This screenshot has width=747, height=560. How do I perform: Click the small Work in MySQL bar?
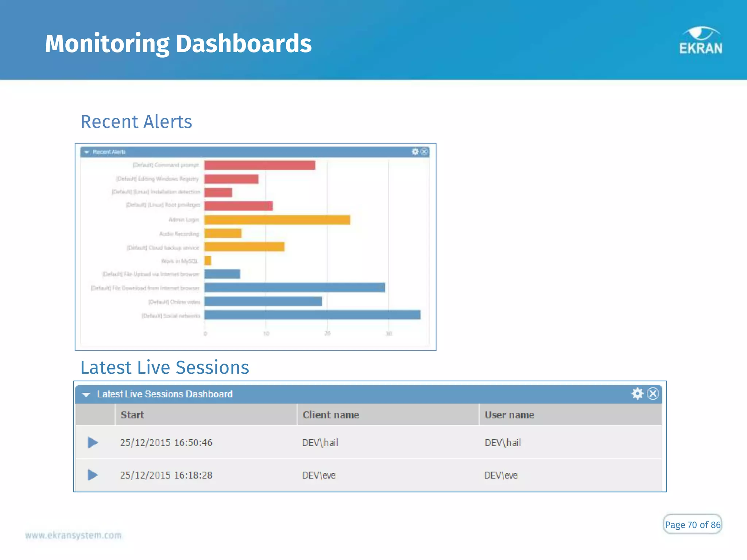(x=208, y=261)
